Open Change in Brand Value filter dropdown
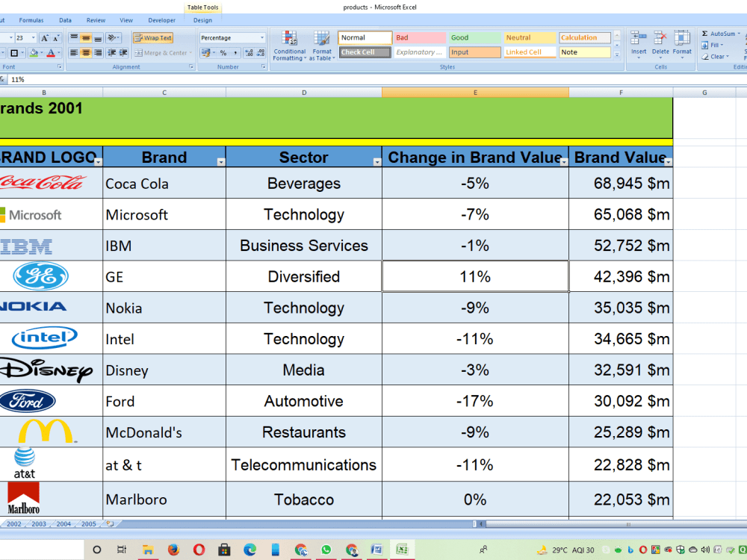This screenshot has height=560, width=747. tap(564, 162)
